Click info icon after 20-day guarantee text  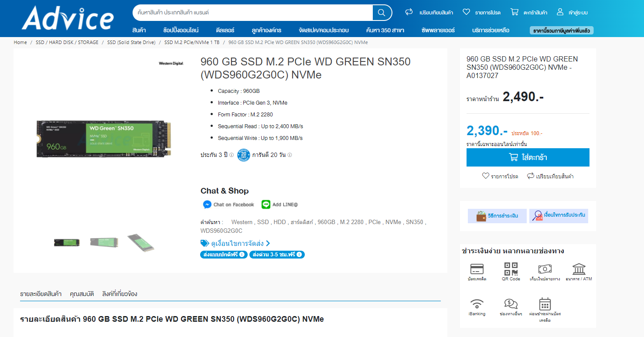290,155
